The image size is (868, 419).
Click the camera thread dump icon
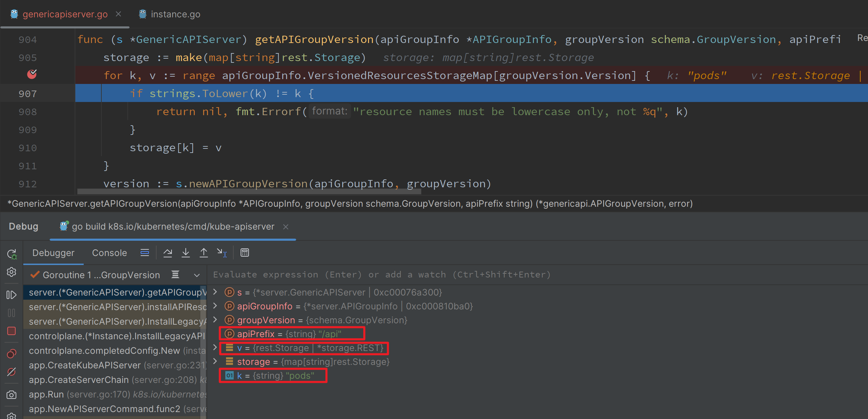pos(11,395)
